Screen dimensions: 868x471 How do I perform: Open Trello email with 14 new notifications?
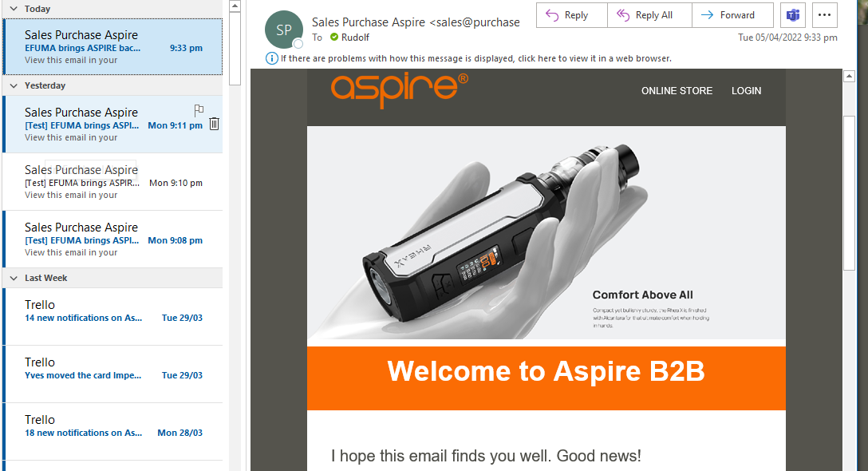(113, 316)
